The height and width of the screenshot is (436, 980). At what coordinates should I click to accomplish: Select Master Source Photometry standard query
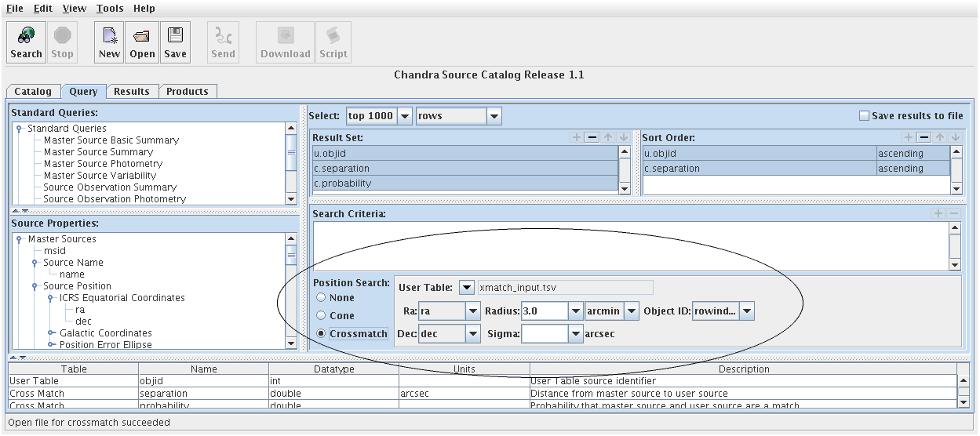[103, 164]
